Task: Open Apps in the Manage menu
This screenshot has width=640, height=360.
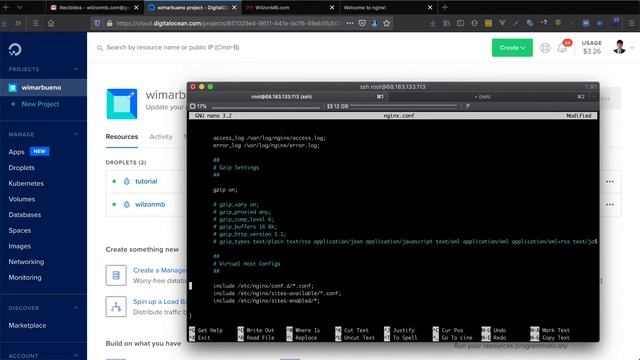Action: pyautogui.click(x=16, y=152)
